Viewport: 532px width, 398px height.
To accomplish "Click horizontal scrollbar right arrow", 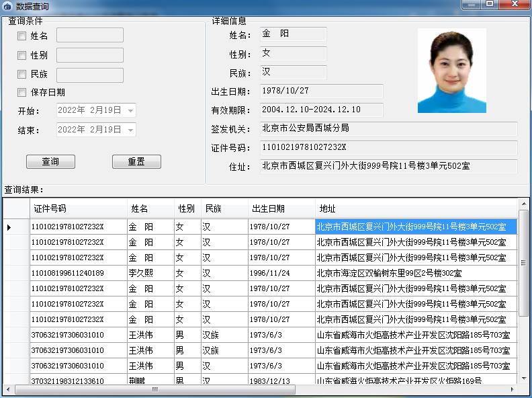I will click(513, 389).
